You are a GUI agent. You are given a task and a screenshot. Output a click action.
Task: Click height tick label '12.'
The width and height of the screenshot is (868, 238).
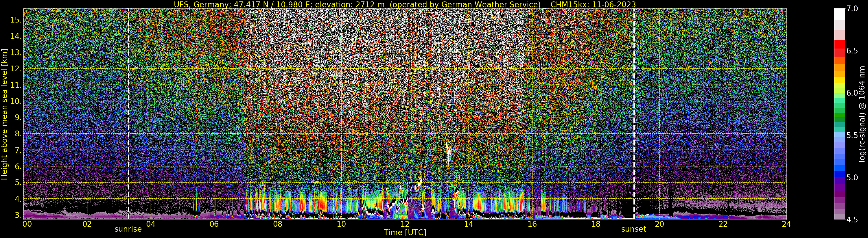click(x=16, y=69)
